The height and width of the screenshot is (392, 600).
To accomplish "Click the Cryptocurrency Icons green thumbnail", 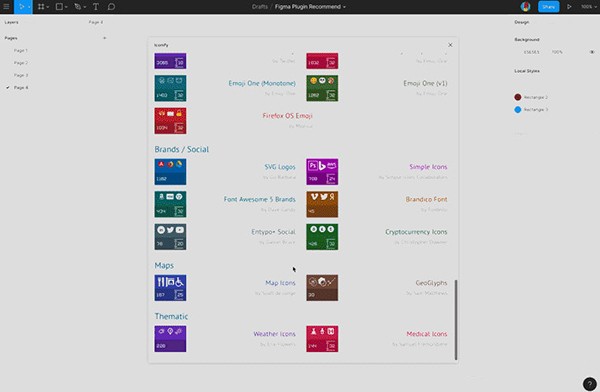I will (322, 237).
